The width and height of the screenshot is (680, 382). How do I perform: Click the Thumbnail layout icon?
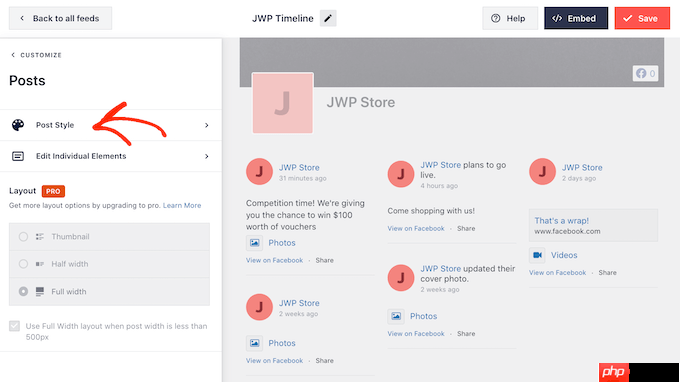(40, 236)
